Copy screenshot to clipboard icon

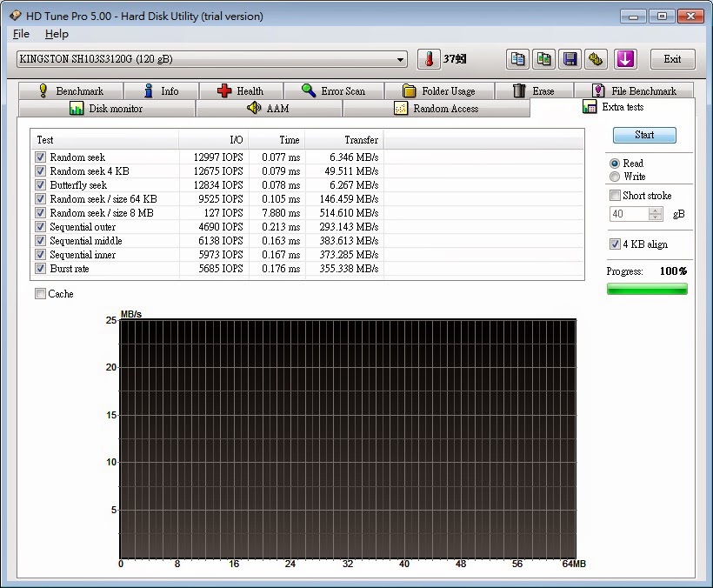pyautogui.click(x=543, y=59)
